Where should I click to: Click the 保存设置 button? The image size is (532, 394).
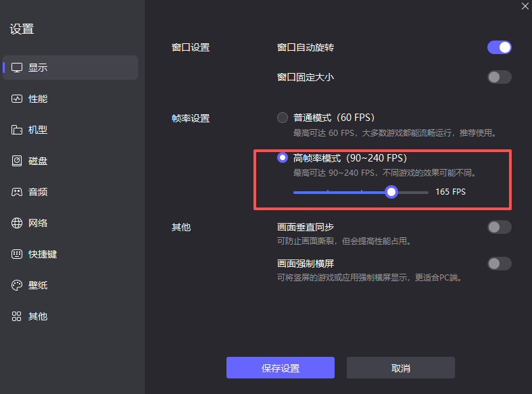pyautogui.click(x=281, y=368)
